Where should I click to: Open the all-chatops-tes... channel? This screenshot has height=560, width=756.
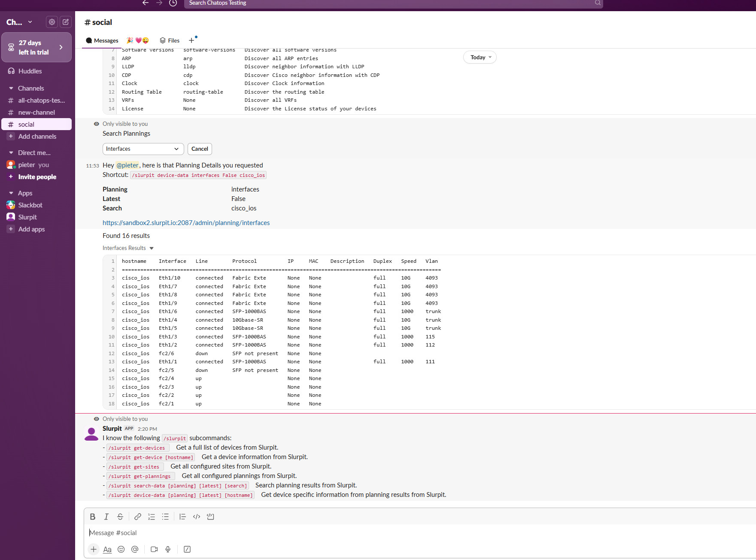pyautogui.click(x=36, y=100)
